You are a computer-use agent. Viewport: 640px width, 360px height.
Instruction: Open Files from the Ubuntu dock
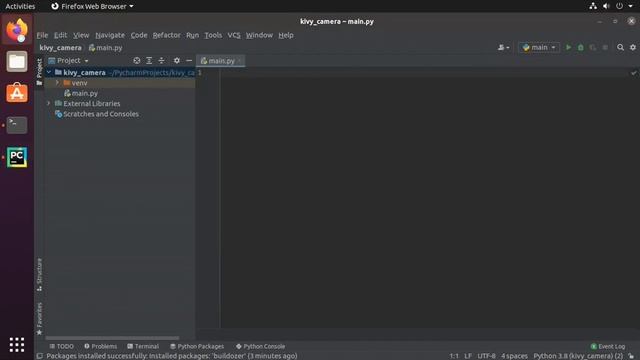pos(17,62)
